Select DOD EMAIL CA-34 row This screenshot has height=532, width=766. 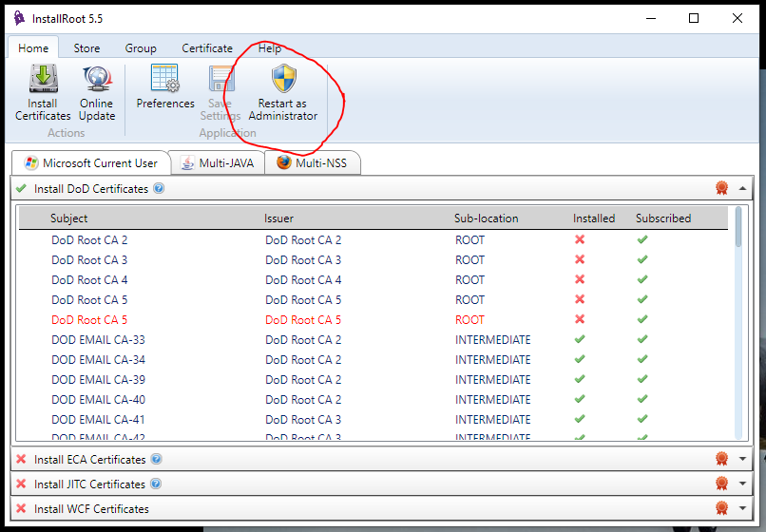click(x=373, y=359)
